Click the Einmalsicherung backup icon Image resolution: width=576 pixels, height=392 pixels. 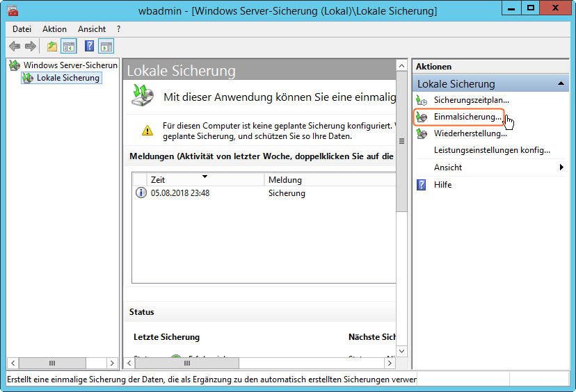422,117
